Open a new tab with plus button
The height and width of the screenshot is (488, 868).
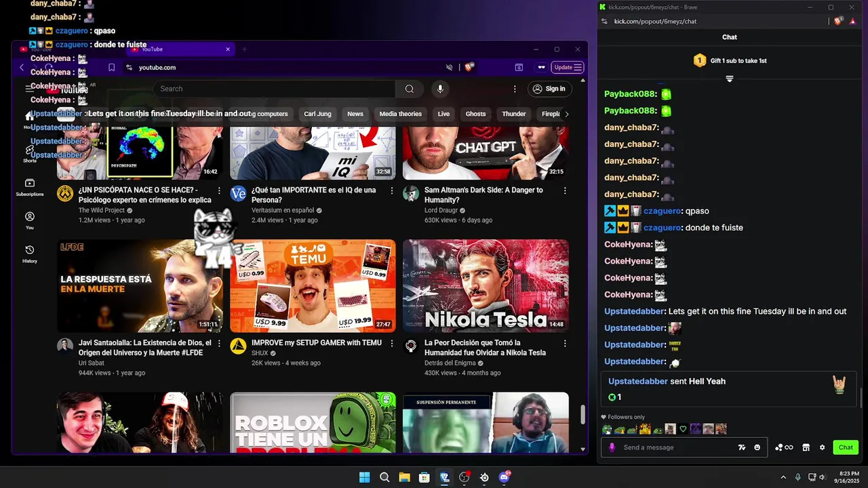tap(244, 49)
